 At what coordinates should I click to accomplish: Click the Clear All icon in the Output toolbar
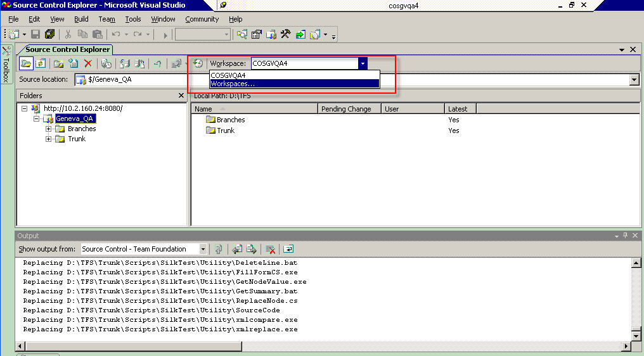tap(270, 249)
